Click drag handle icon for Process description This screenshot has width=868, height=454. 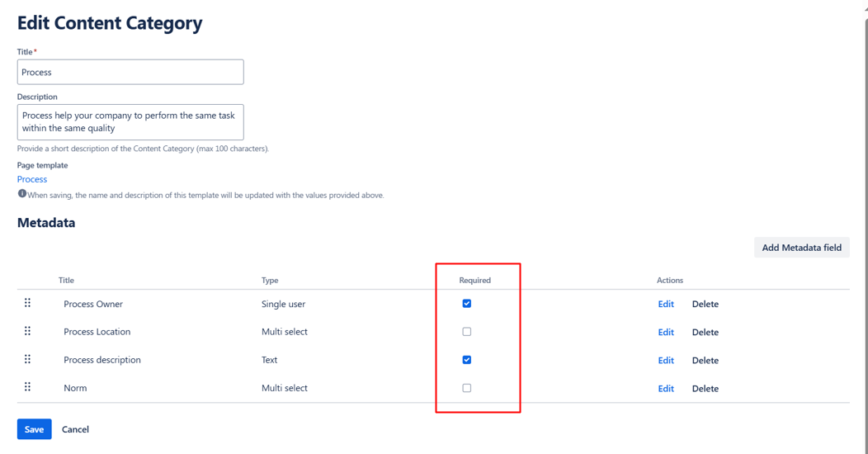(x=27, y=359)
